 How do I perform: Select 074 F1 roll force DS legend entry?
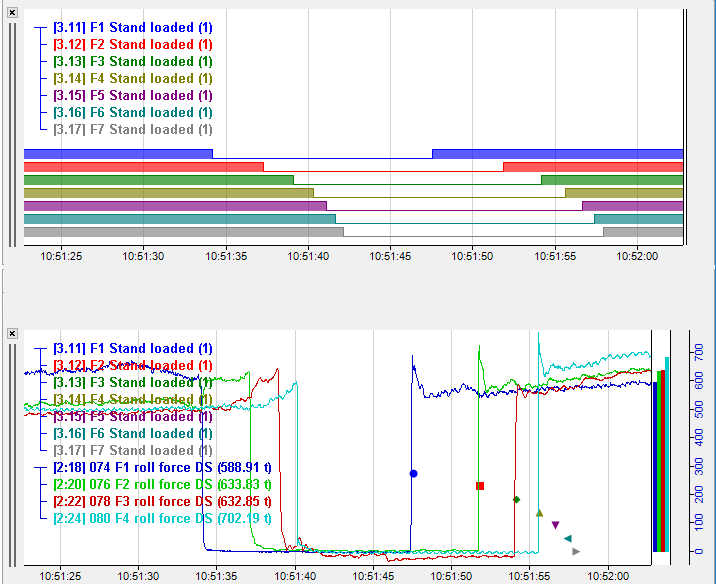tap(148, 467)
